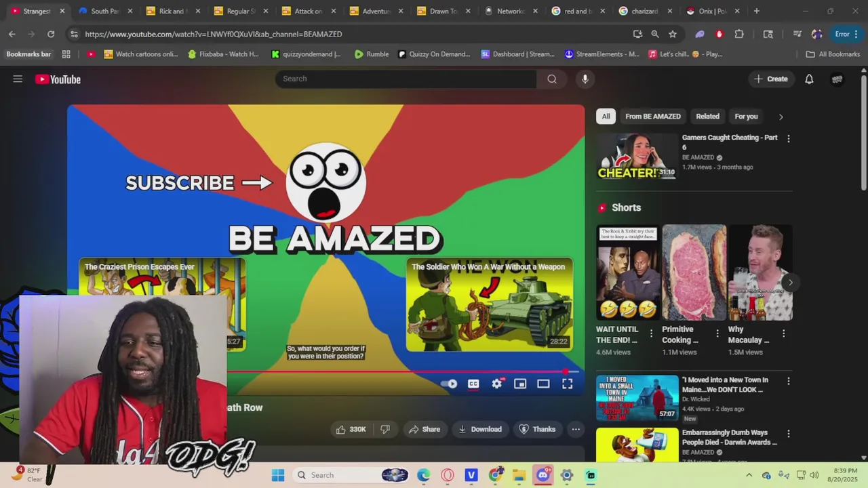Open more actions ellipsis under video

[576, 429]
